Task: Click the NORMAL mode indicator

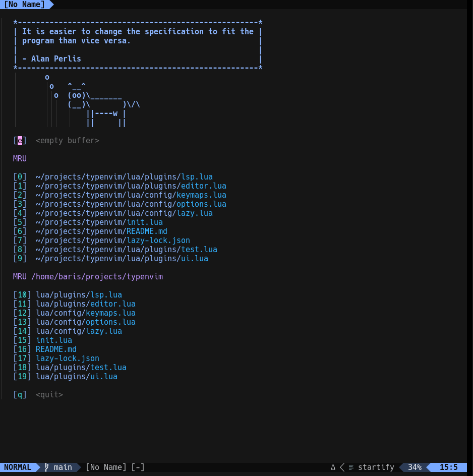Action: (18, 467)
